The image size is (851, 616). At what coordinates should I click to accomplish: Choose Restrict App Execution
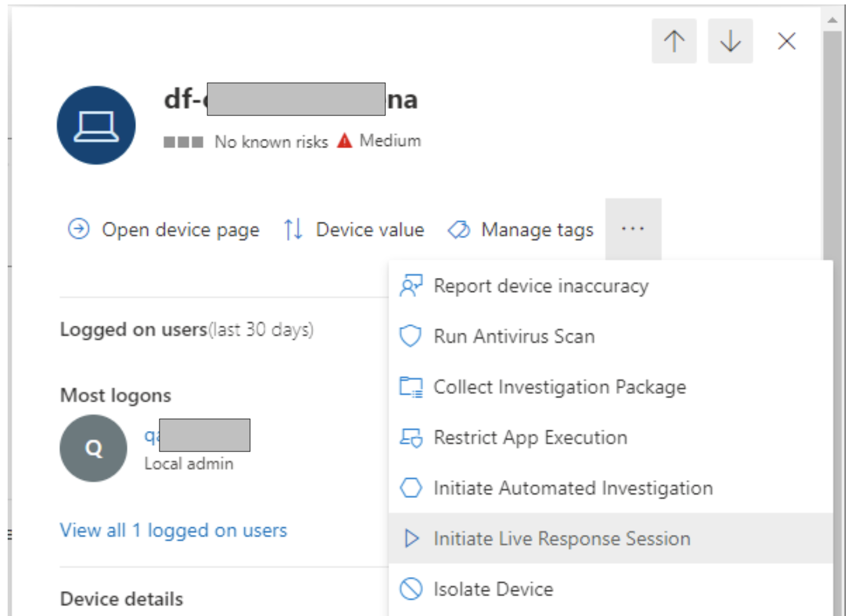tap(529, 437)
